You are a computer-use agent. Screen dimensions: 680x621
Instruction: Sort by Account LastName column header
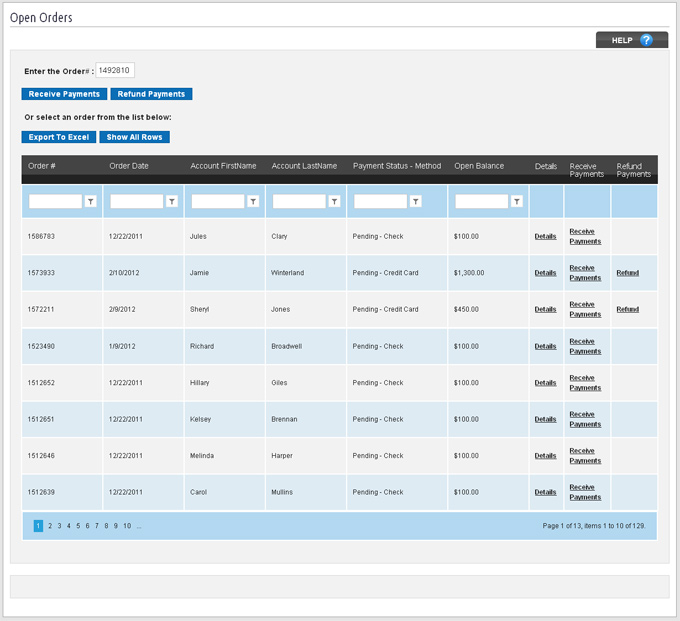point(304,166)
